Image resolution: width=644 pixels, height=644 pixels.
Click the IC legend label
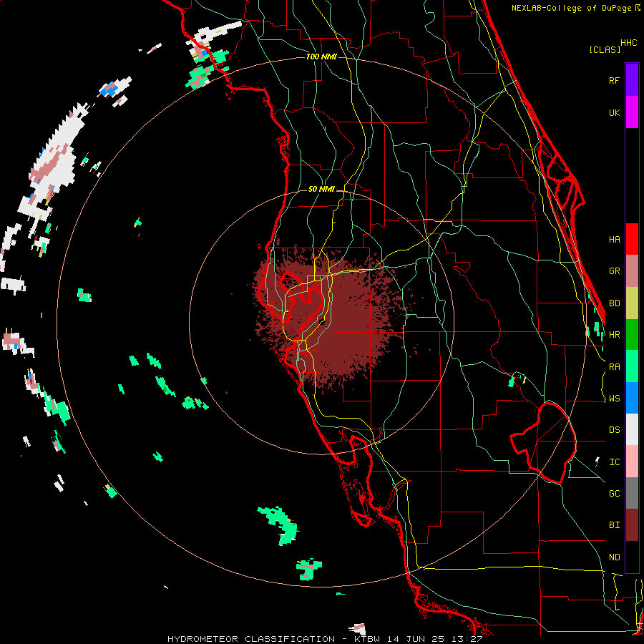pos(614,462)
